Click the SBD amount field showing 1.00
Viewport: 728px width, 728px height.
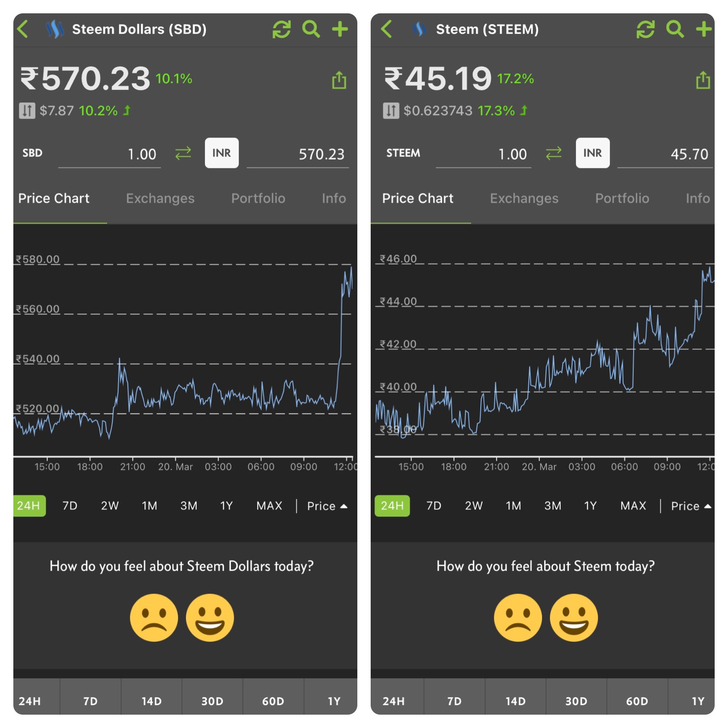tap(110, 154)
